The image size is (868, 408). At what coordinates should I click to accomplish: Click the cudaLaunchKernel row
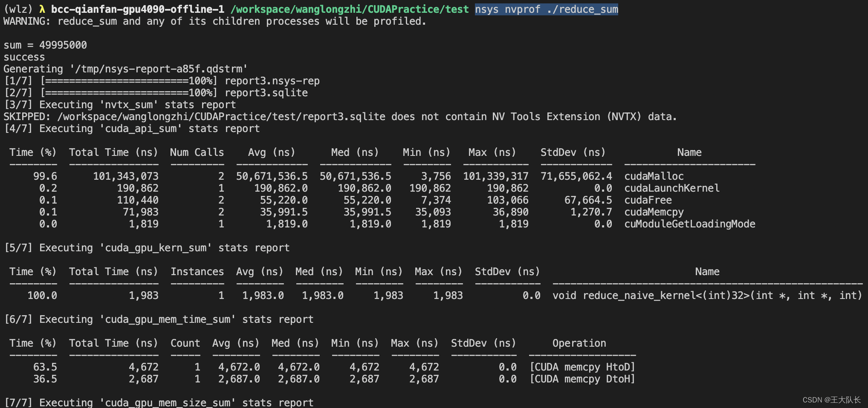coord(671,188)
